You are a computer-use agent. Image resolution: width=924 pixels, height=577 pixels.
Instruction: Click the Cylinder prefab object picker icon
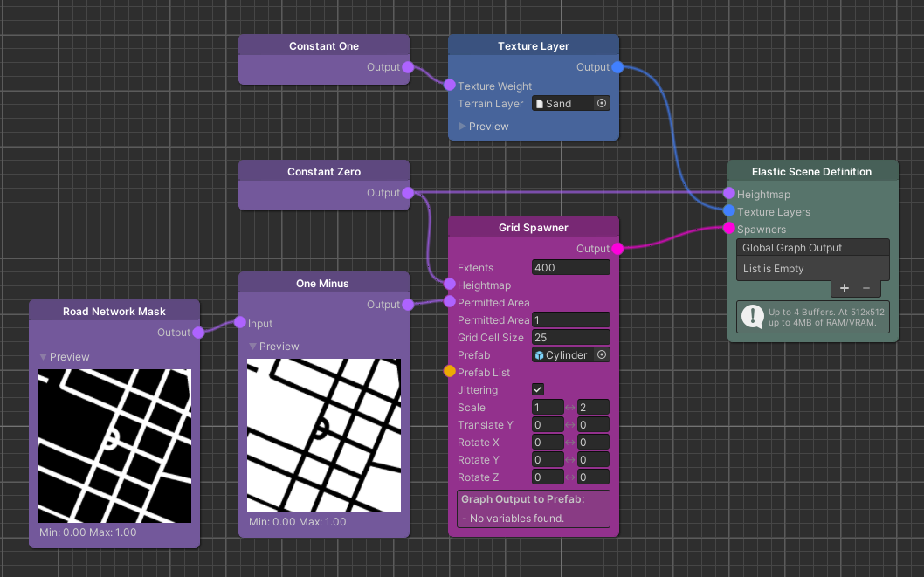coord(601,355)
